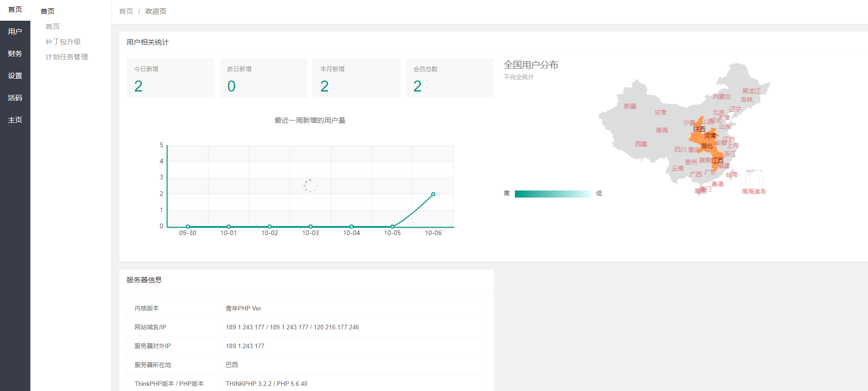Click the 本月新增 statistics card
The height and width of the screenshot is (391, 868).
coord(356,78)
